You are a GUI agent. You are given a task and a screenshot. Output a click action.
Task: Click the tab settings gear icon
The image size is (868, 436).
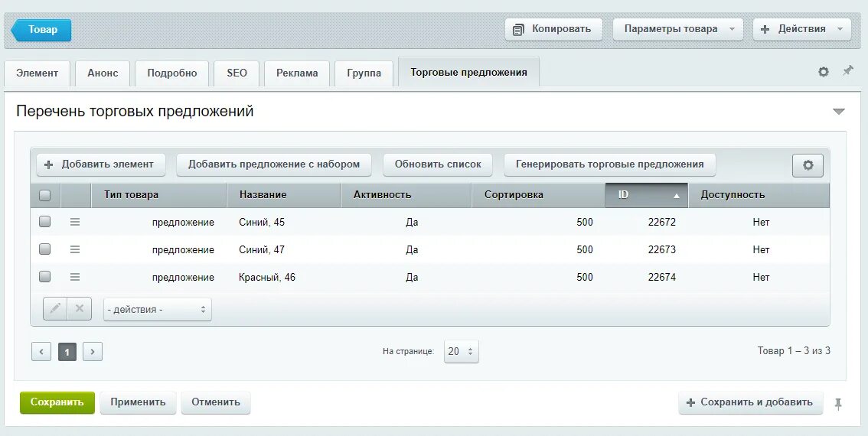click(x=823, y=72)
